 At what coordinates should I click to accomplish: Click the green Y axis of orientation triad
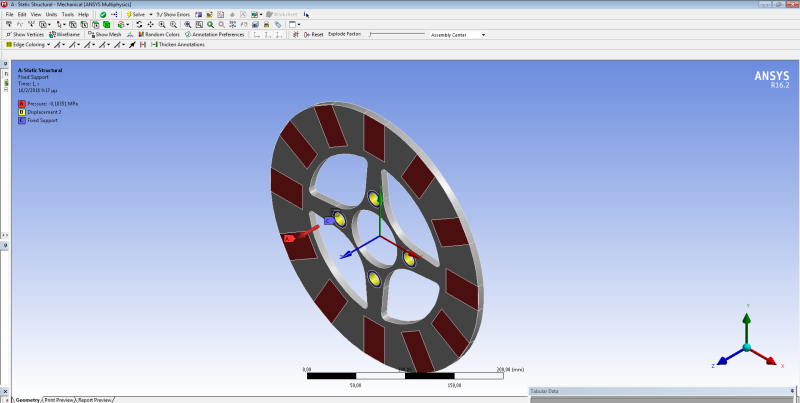pos(747,326)
